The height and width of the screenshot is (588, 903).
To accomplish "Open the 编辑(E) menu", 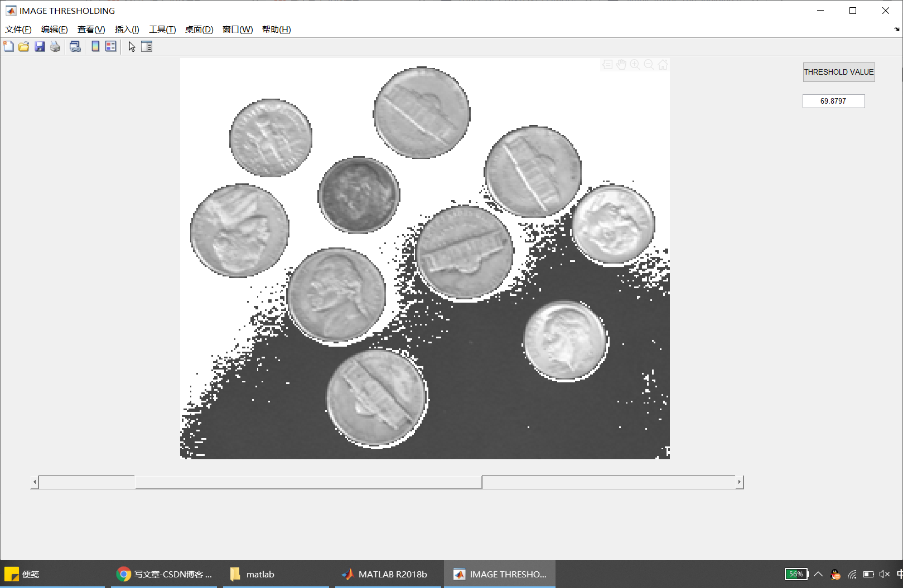I will point(55,30).
